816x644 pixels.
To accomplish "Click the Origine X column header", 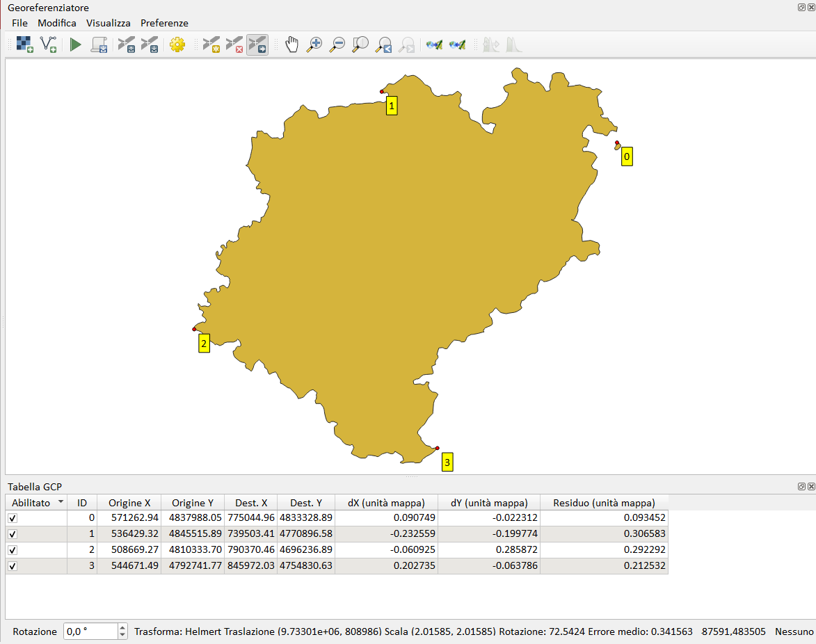I will 129,503.
